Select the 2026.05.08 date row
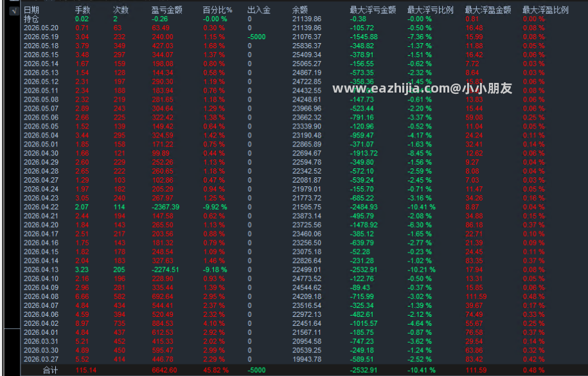 pos(41,100)
